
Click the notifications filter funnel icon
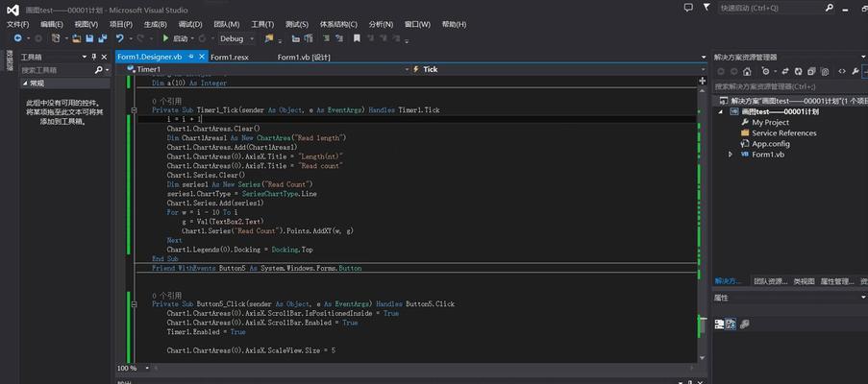(707, 8)
